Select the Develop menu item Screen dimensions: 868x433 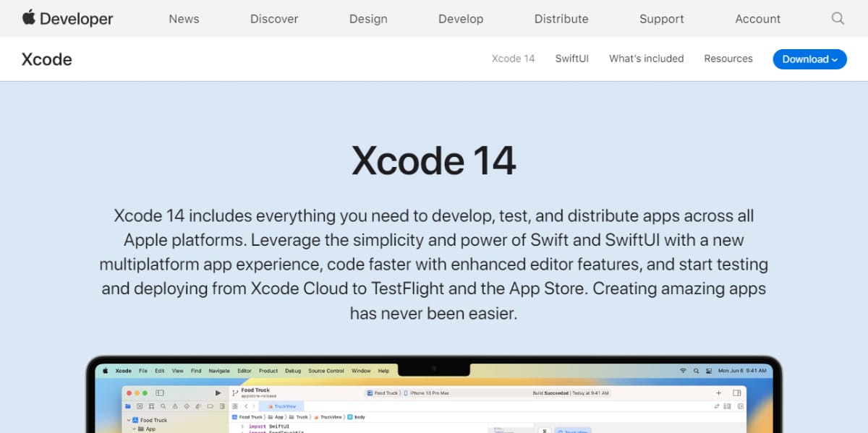point(461,19)
